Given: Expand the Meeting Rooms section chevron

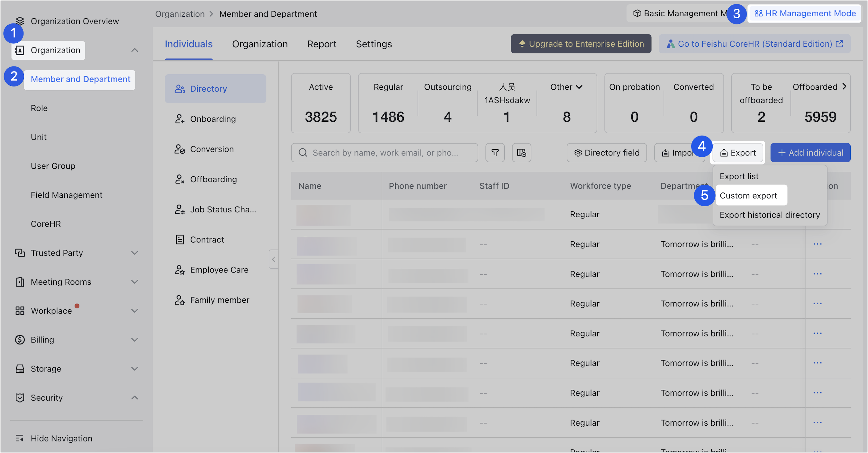Looking at the screenshot, I should (x=134, y=281).
